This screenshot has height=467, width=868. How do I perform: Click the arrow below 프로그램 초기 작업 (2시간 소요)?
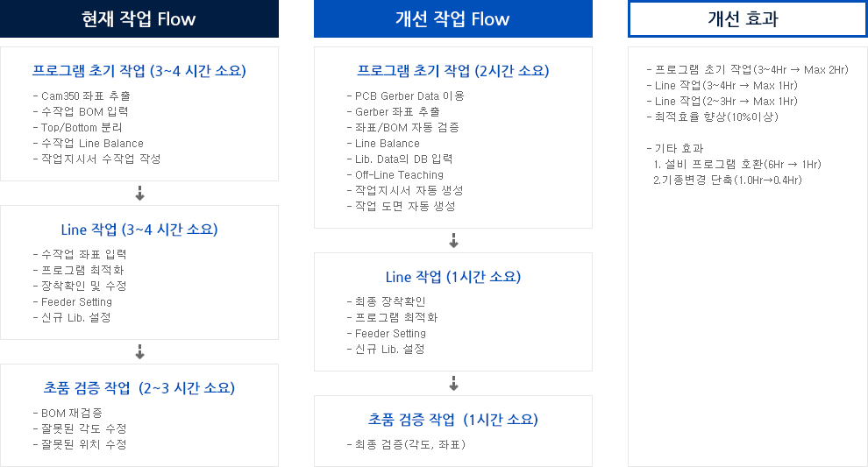tap(453, 241)
